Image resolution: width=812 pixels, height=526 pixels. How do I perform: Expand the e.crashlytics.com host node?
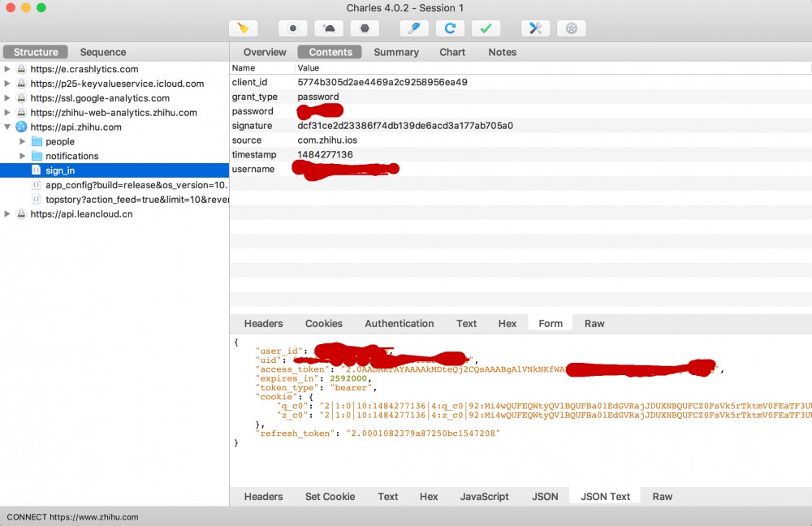(x=8, y=69)
